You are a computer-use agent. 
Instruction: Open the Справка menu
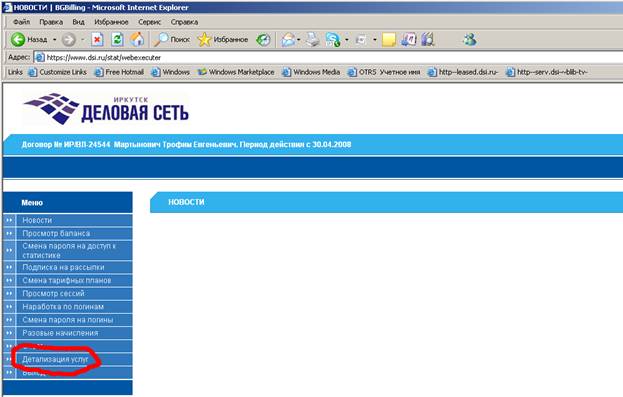(184, 22)
